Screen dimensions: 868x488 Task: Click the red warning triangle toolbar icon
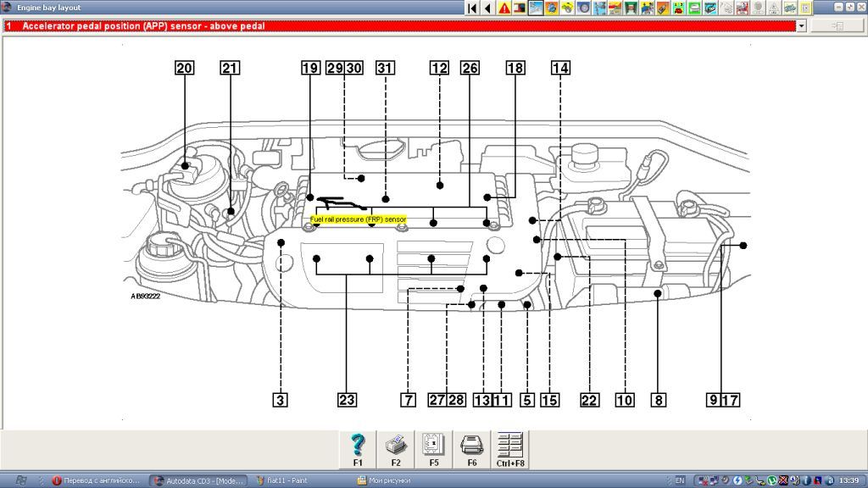504,8
